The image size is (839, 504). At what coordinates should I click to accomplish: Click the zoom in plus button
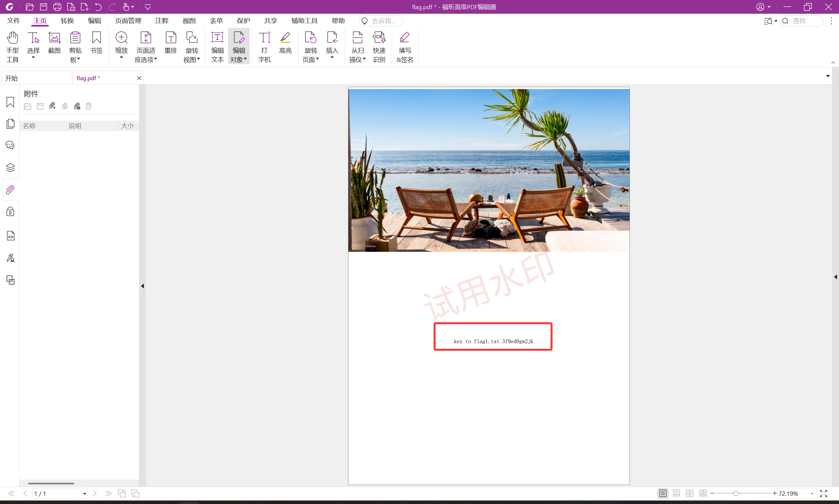click(775, 493)
